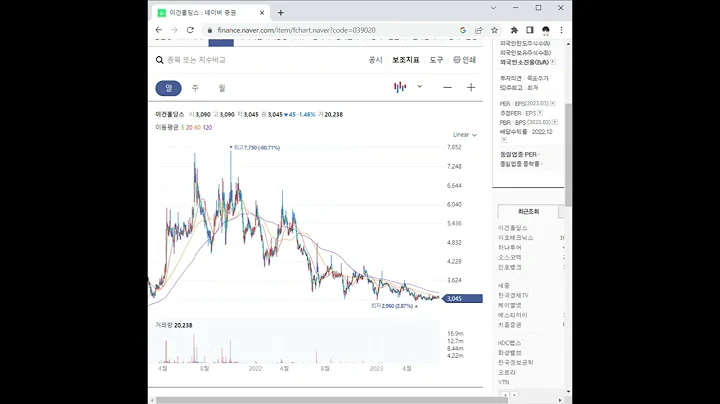This screenshot has width=720, height=404.
Task: Open the Chrome extensions puzzle icon
Action: tap(514, 30)
